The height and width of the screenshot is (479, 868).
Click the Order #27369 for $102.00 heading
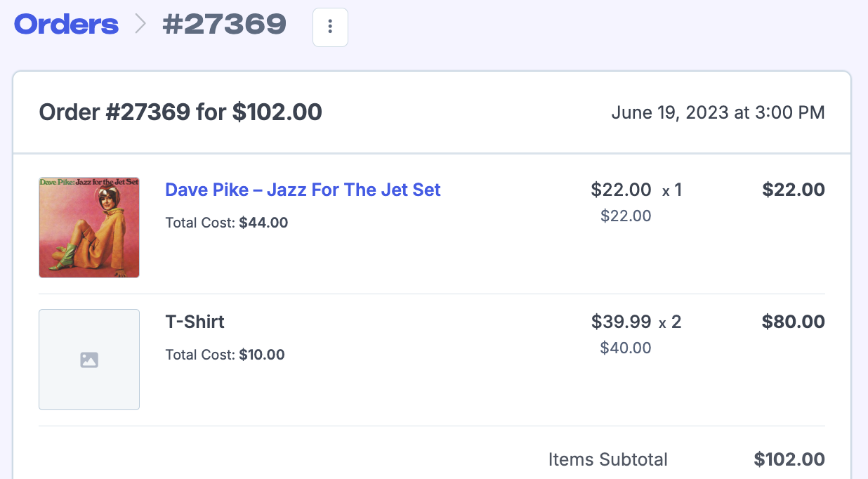pyautogui.click(x=180, y=112)
